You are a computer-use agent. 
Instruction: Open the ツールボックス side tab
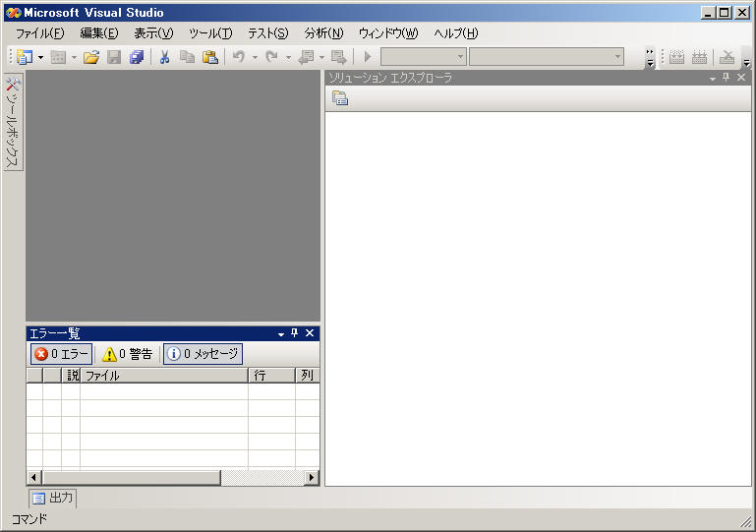[x=13, y=121]
